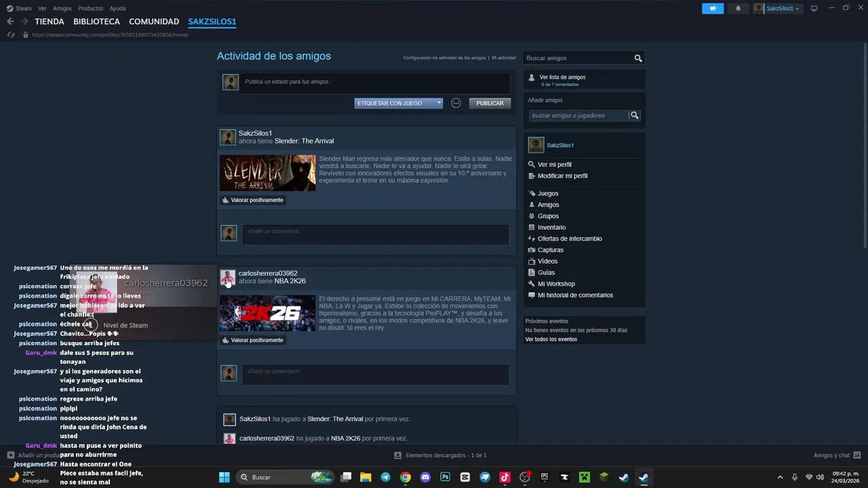Image resolution: width=868 pixels, height=488 pixels.
Task: Open carlosherrera03962 name in NBA 2K26 post header
Action: click(x=268, y=273)
